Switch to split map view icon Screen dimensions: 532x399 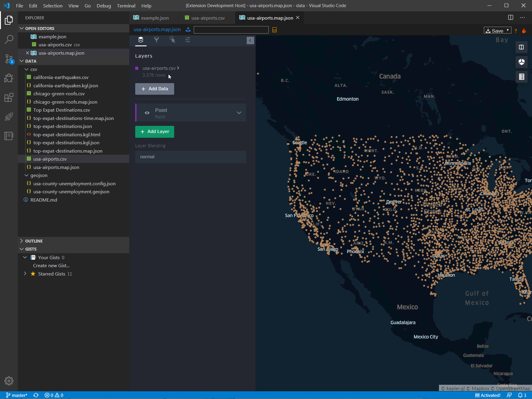pyautogui.click(x=521, y=47)
